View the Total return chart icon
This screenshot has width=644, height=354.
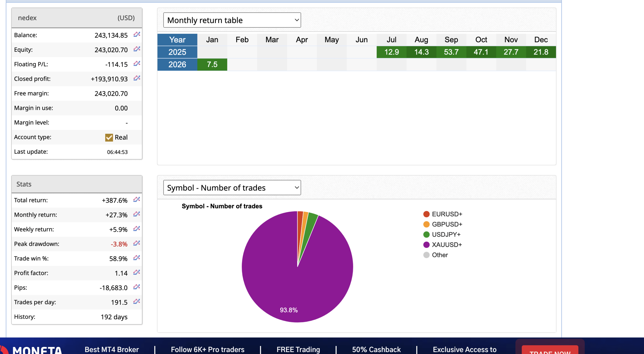pyautogui.click(x=136, y=200)
